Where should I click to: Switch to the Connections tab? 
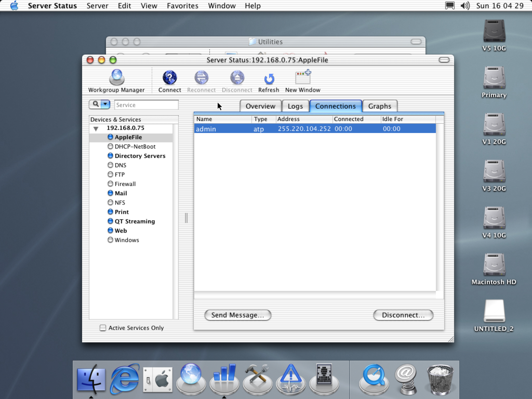coord(336,106)
